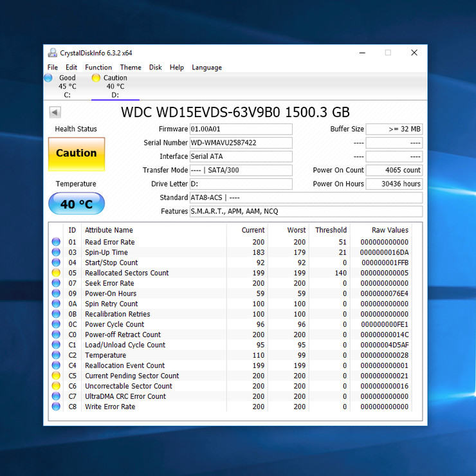Click blue status icon for Write Error Rate
Screen dimensions: 476x476
(x=56, y=407)
